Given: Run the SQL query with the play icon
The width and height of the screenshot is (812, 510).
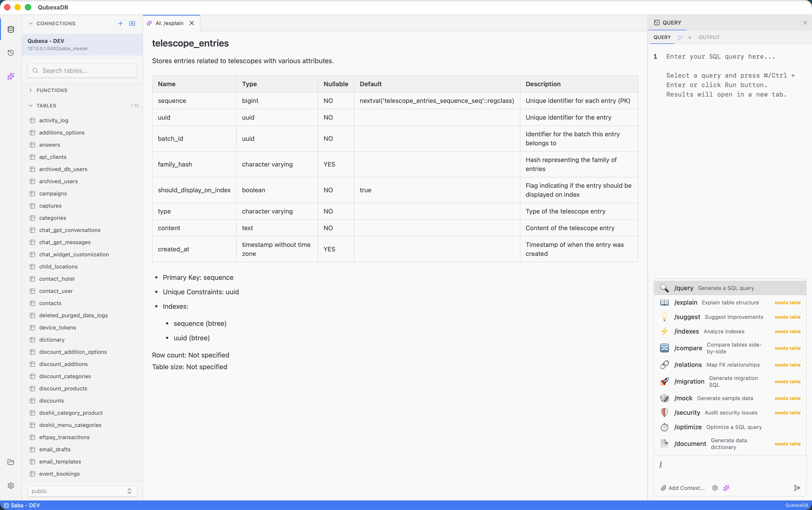Looking at the screenshot, I should pos(680,37).
